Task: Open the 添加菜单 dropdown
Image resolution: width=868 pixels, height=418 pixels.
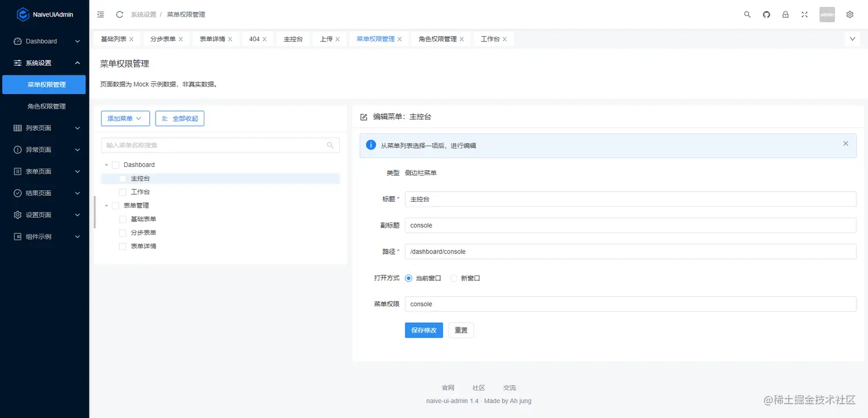Action: tap(125, 118)
